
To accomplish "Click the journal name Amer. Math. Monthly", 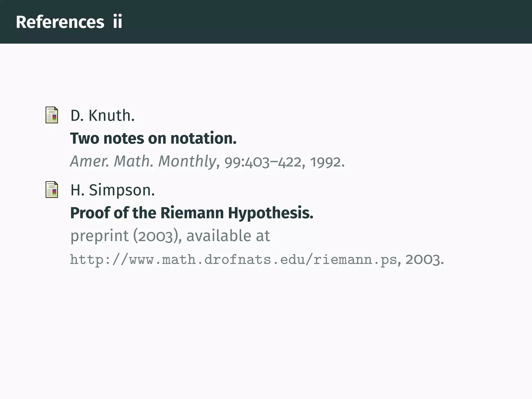I will tap(143, 161).
